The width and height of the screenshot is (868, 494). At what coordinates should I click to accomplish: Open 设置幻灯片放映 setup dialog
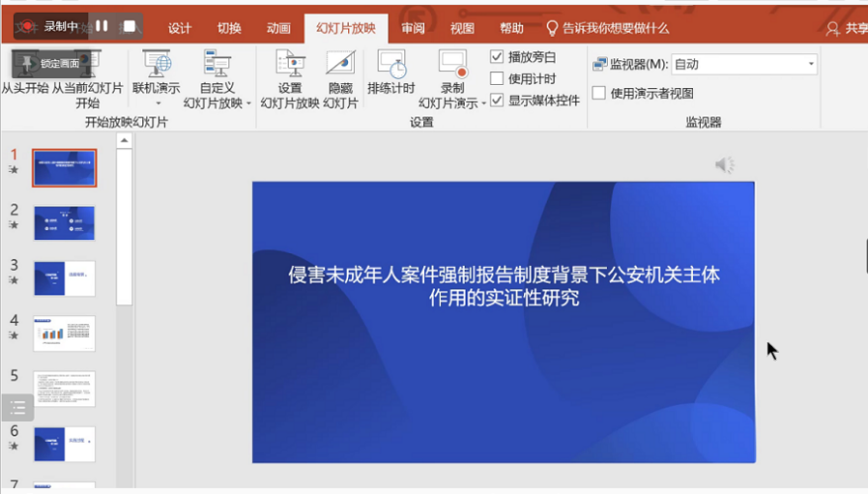[x=290, y=64]
